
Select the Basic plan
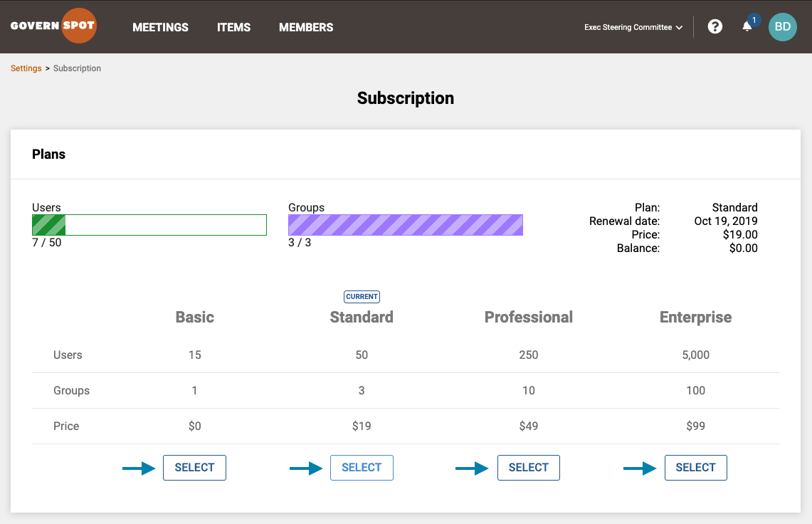tap(194, 468)
